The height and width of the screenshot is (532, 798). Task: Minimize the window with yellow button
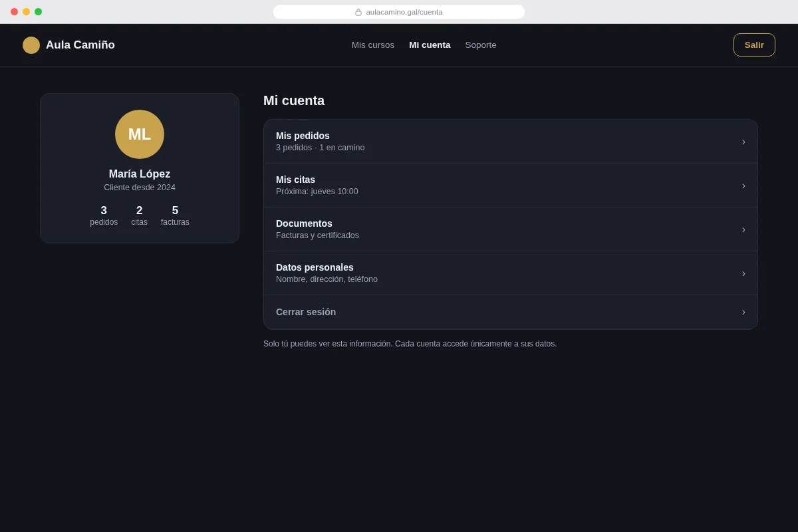click(x=26, y=12)
